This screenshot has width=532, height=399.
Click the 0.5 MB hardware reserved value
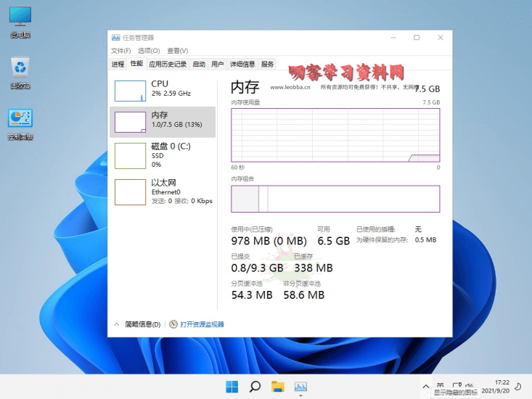click(425, 239)
